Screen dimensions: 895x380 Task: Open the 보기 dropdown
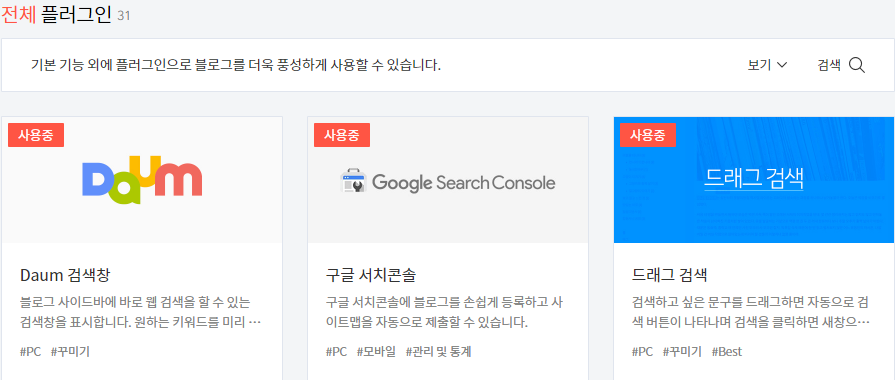768,65
